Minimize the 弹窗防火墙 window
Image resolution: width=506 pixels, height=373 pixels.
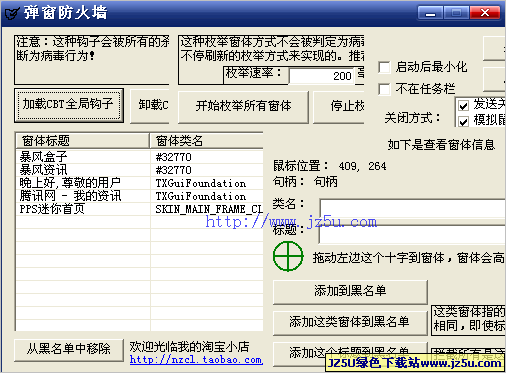pos(430,13)
